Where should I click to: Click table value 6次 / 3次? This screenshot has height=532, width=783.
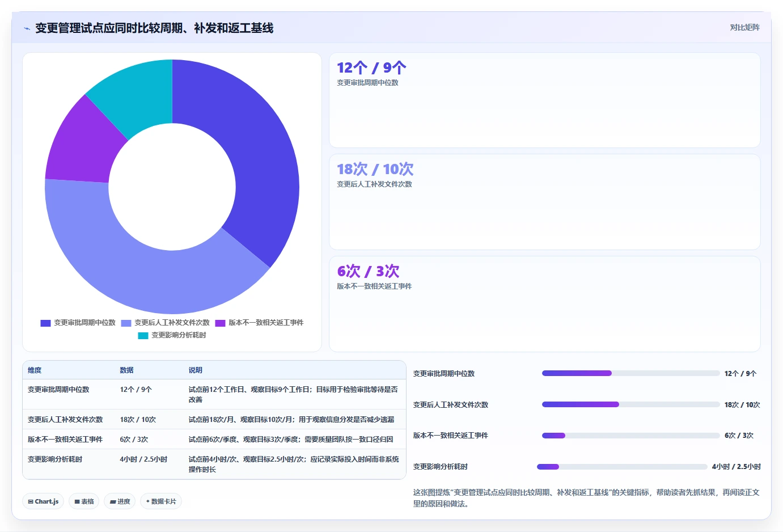[x=134, y=440]
